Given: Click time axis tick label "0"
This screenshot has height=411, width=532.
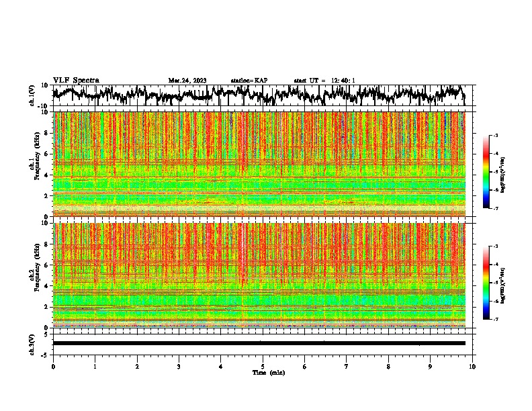Looking at the screenshot, I should pyautogui.click(x=53, y=367).
